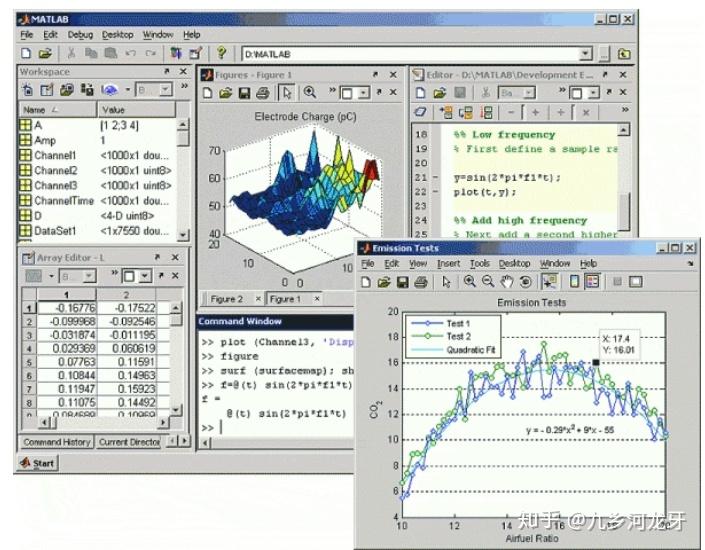
Task: Expand Editor cell toolbar overflow chevron
Action: (x=625, y=109)
